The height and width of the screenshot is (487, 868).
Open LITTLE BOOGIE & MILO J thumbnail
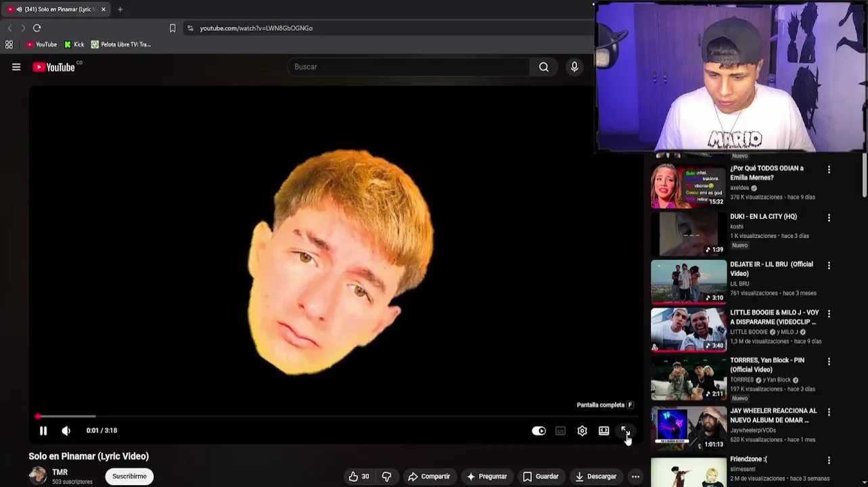(x=689, y=329)
